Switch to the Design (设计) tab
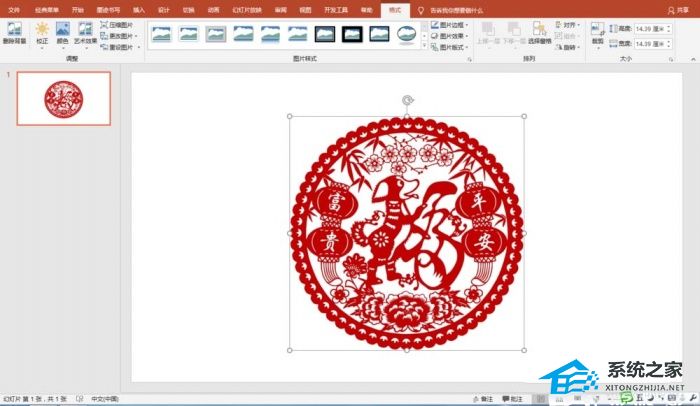This screenshot has height=406, width=700. [x=164, y=10]
